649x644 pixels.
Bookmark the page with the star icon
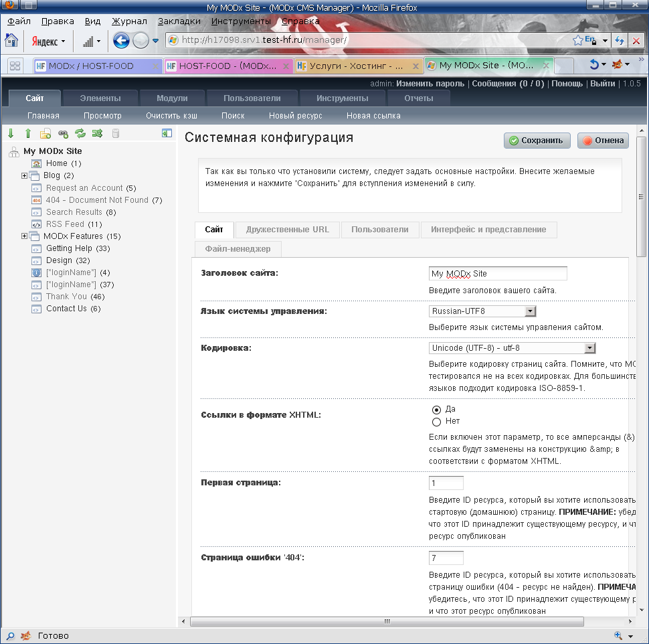(x=578, y=40)
